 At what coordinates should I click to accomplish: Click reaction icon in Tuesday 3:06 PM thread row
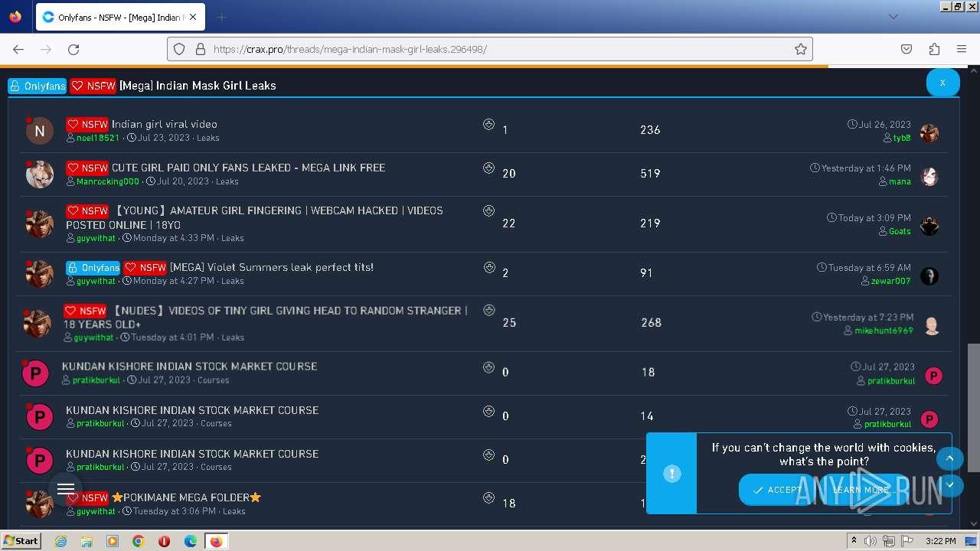click(x=488, y=497)
